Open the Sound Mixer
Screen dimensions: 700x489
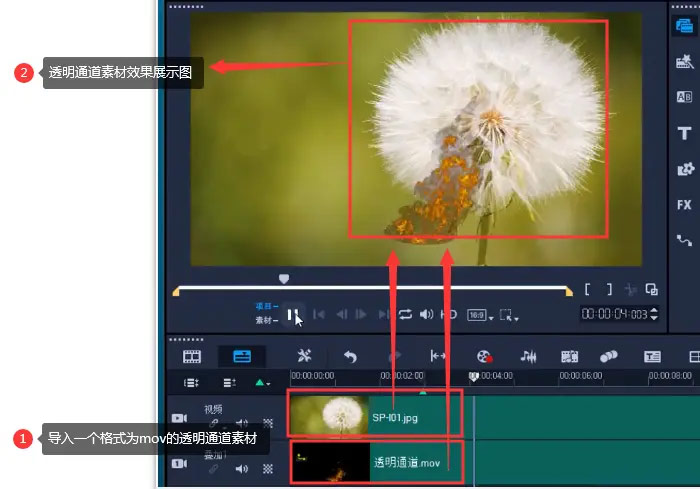528,356
